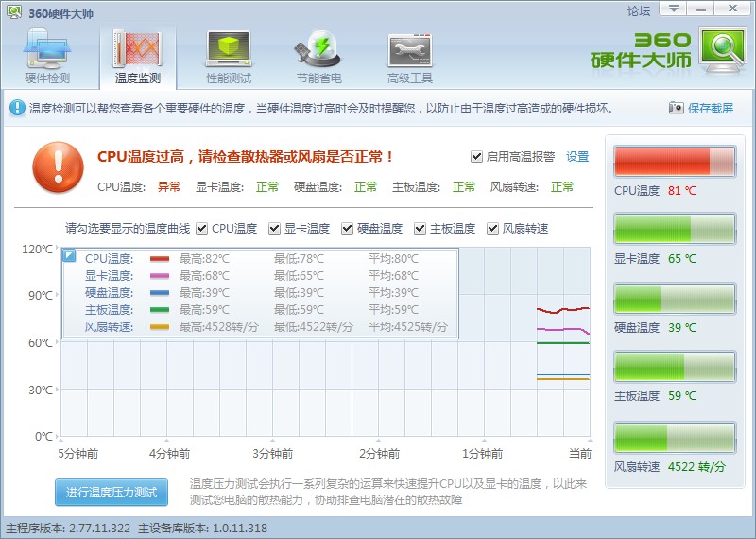
Task: Open the 性能测试 performance test tab
Action: point(229,57)
